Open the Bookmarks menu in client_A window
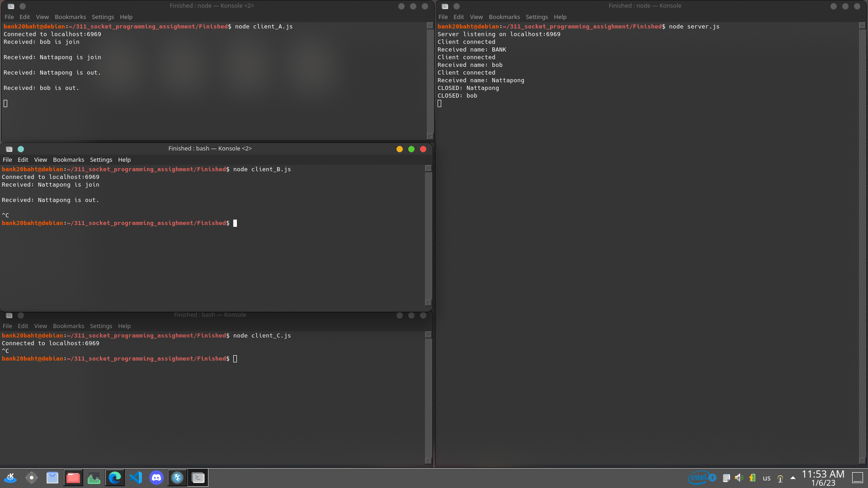The image size is (868, 488). pos(71,17)
